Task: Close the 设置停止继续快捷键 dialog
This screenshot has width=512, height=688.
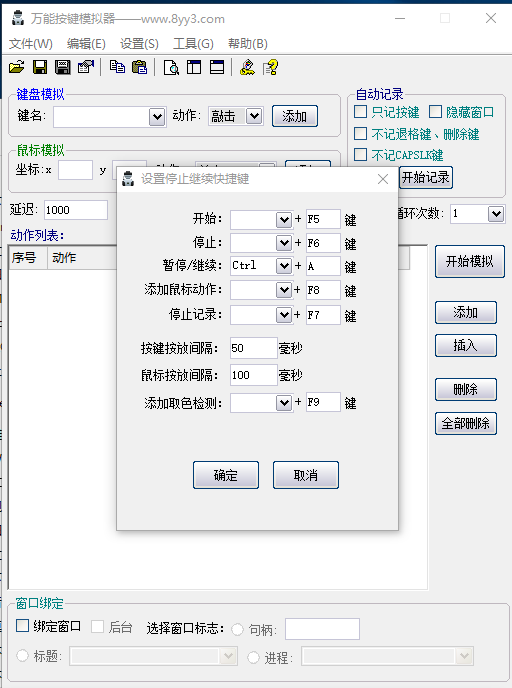Action: click(x=383, y=179)
